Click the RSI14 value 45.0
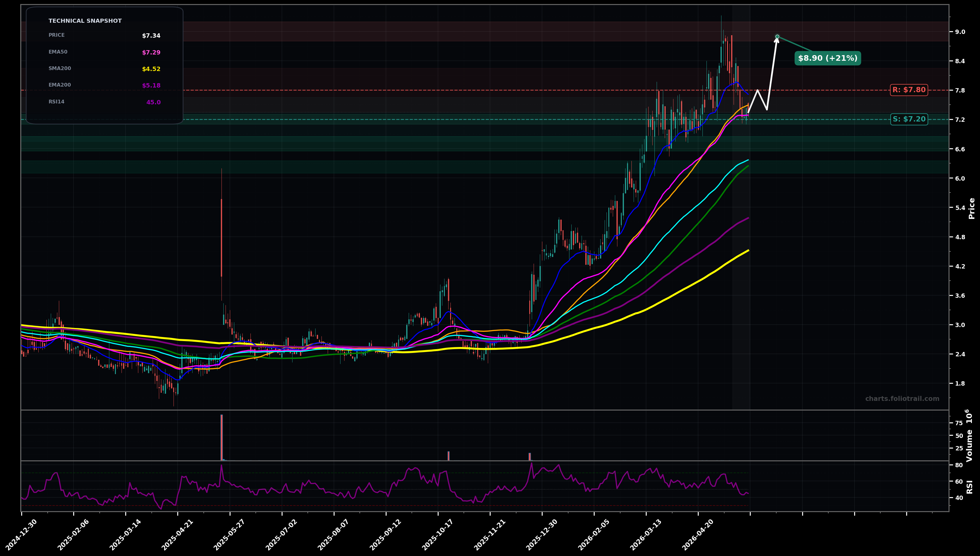This screenshot has width=980, height=556. 154,102
